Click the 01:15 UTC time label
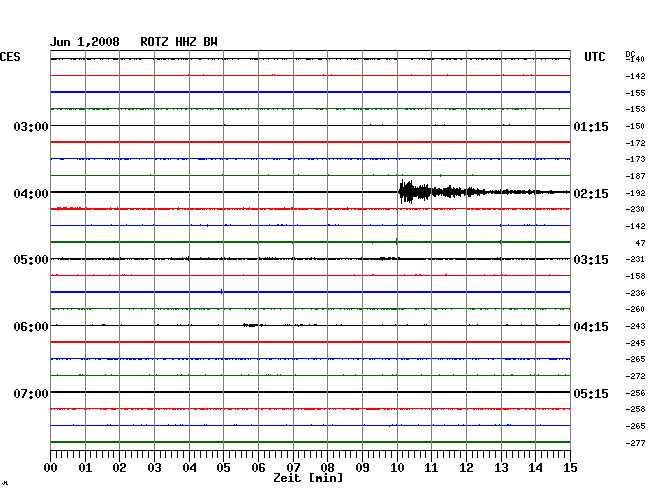The width and height of the screenshot is (650, 494). (591, 126)
